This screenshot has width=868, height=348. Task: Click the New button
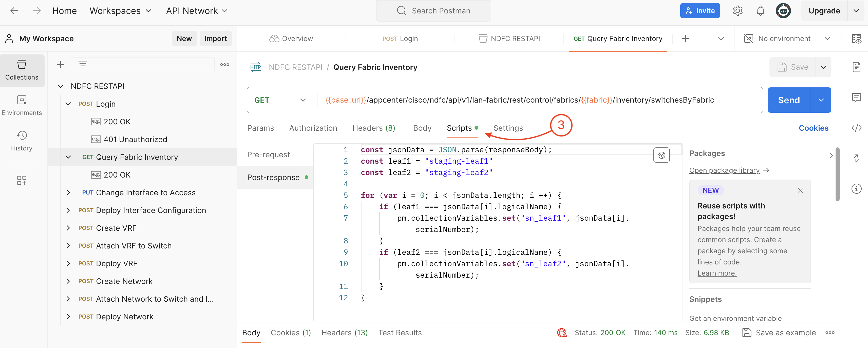[x=184, y=39]
